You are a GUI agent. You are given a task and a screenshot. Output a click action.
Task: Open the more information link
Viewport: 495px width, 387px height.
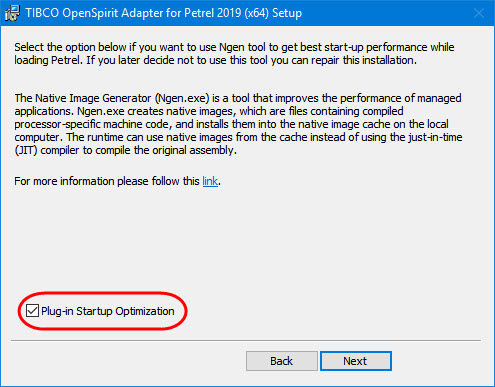[x=210, y=181]
